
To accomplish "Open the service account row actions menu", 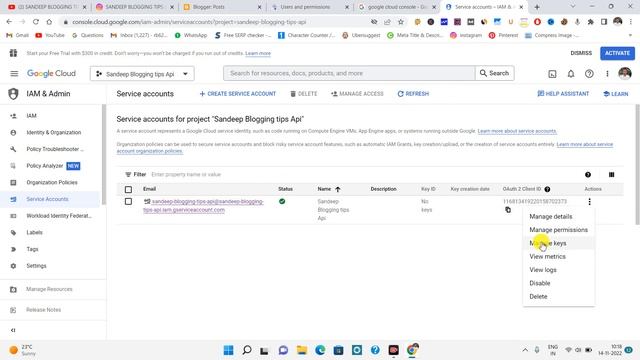I will point(589,202).
